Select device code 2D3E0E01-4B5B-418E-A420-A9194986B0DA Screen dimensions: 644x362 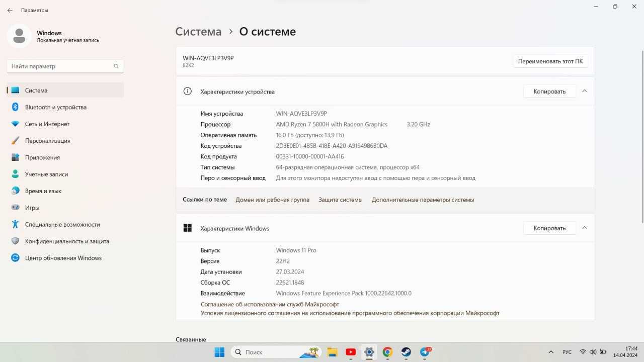[x=332, y=146]
